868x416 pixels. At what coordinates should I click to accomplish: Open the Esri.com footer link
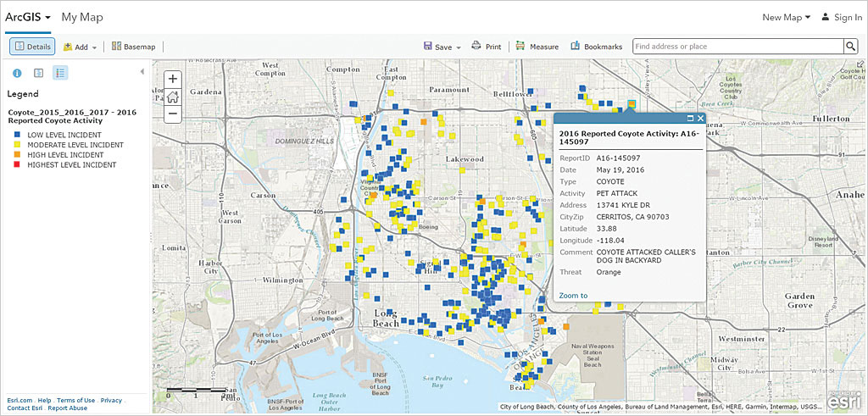pos(19,400)
